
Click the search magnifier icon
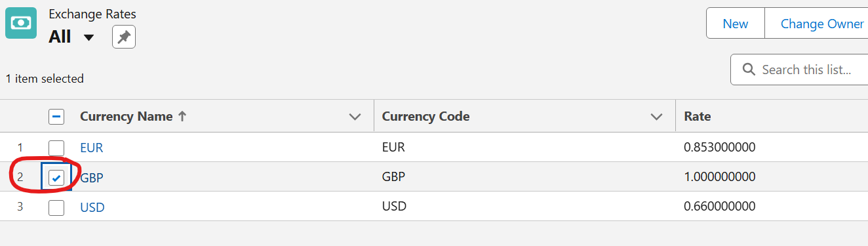coord(748,70)
